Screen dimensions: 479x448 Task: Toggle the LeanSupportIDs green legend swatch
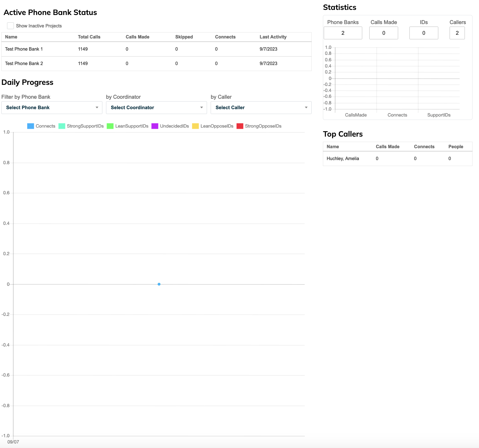point(110,126)
